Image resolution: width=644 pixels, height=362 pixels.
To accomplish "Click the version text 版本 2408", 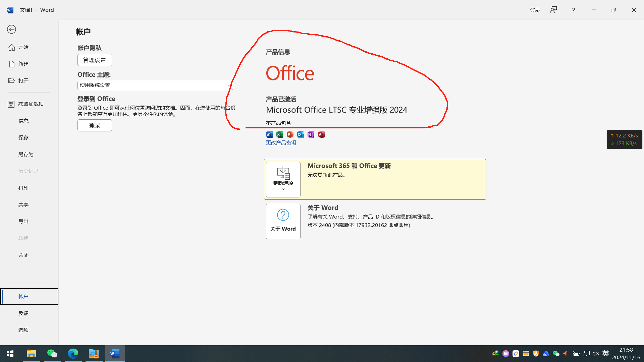I will coord(359,225).
